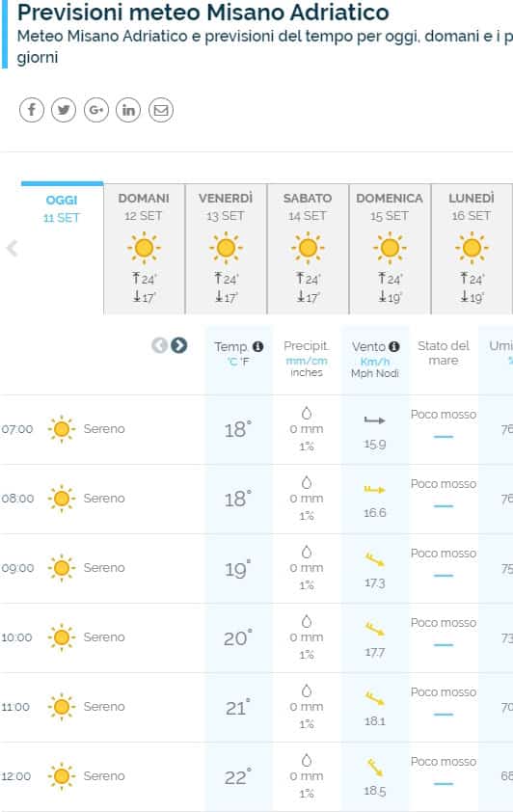Select the Domani 12 SET tab
The width and height of the screenshot is (513, 812).
point(144,249)
